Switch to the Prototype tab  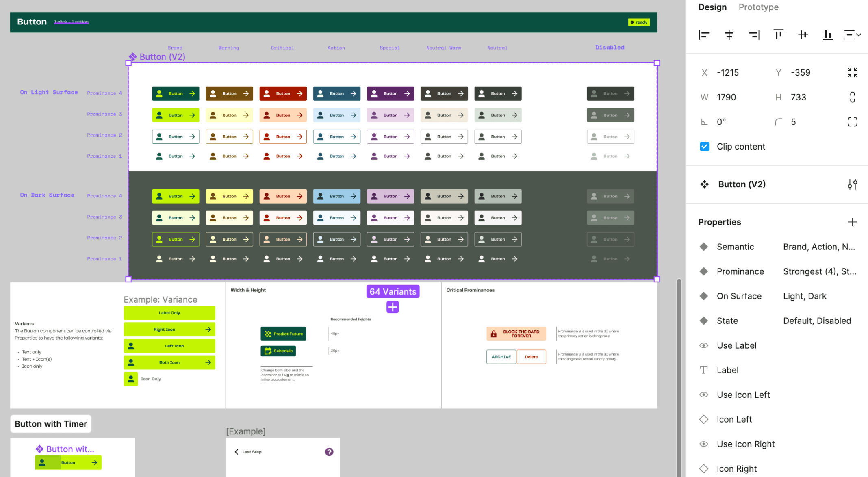tap(758, 7)
